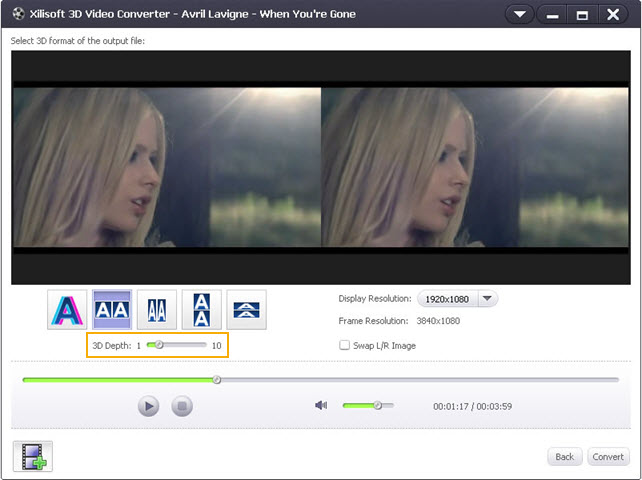
Task: Click the Convert button
Action: click(608, 457)
